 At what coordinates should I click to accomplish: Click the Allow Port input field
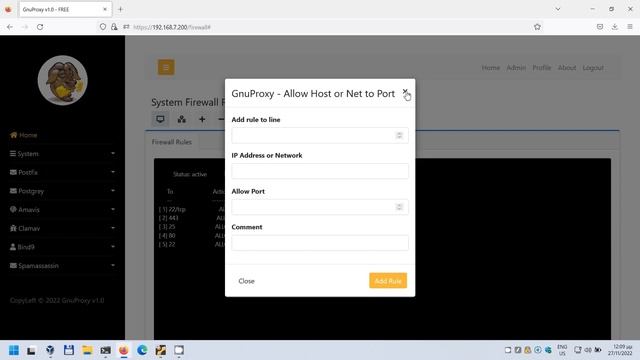coord(320,207)
